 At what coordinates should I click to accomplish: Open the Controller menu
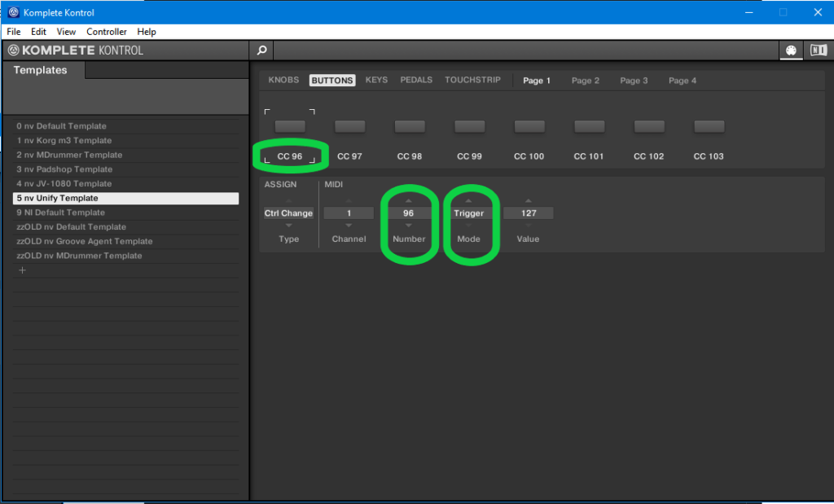pyautogui.click(x=107, y=32)
